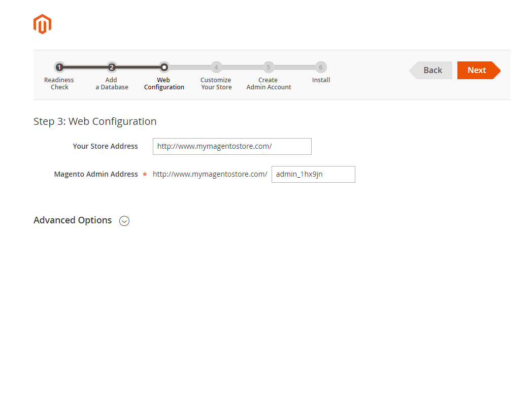Navigate to the Customize Your Store step
Viewport: 532px width, 398px height.
pos(216,83)
